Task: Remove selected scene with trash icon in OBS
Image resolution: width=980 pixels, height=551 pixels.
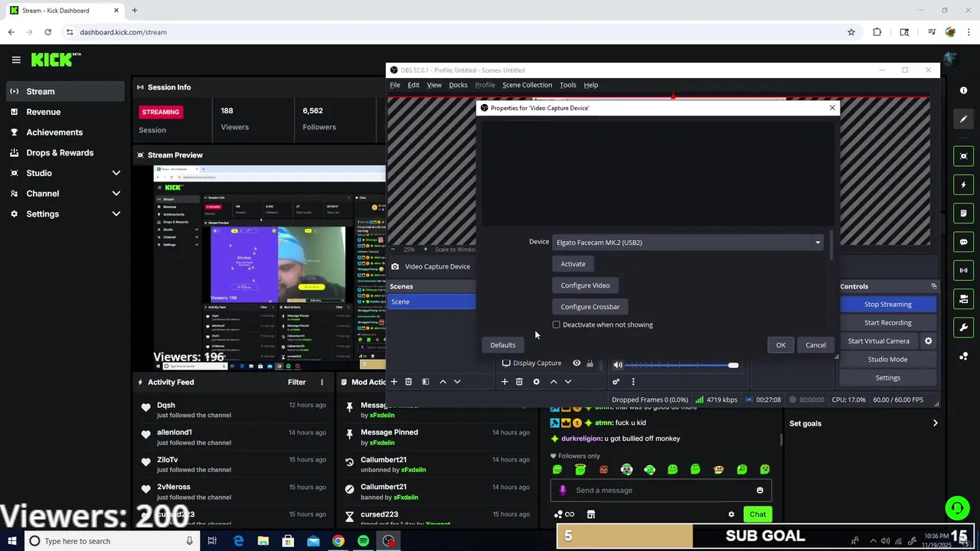Action: click(409, 382)
